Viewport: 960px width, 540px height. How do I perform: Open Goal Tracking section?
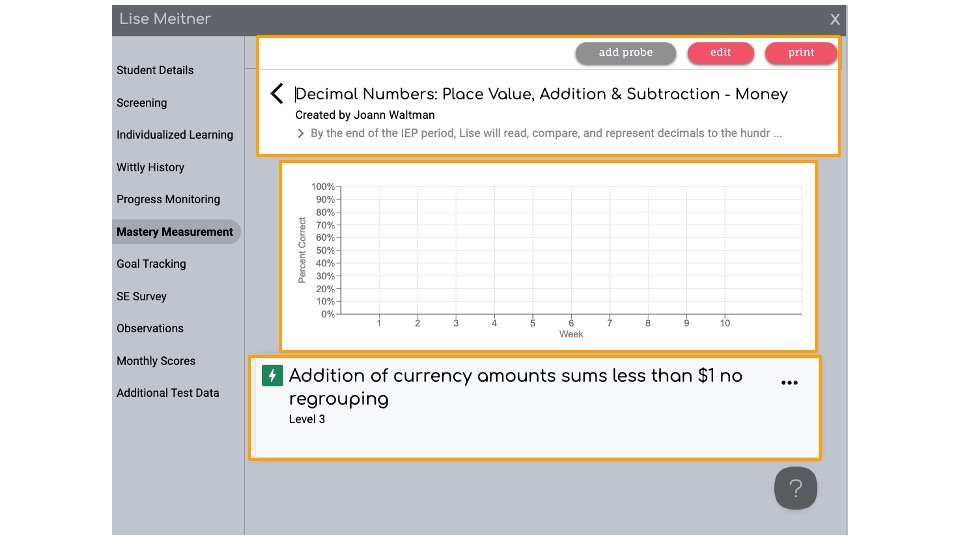pos(151,264)
